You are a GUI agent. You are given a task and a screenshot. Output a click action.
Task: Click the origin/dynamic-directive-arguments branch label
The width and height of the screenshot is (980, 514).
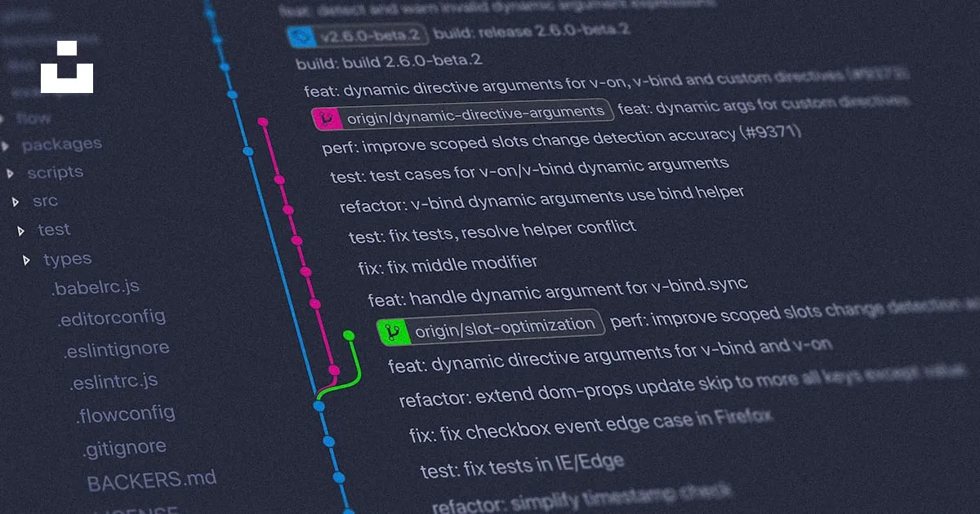click(x=462, y=115)
